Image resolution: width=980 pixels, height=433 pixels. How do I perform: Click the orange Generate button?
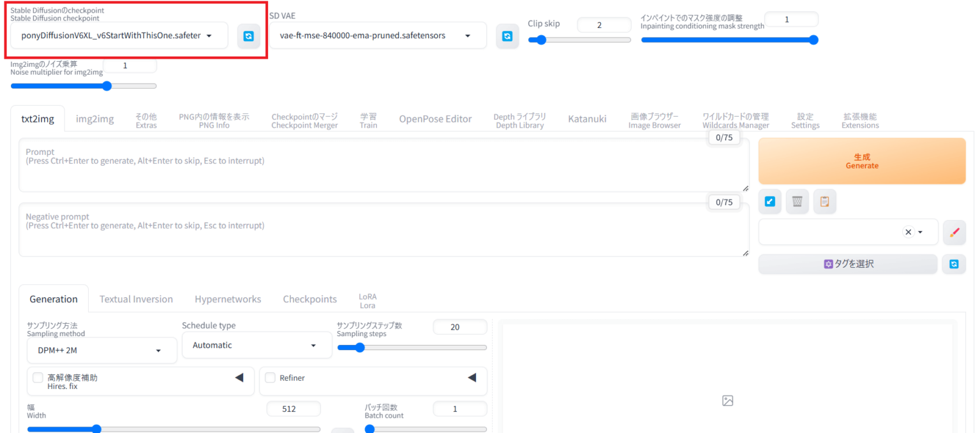[x=861, y=161]
